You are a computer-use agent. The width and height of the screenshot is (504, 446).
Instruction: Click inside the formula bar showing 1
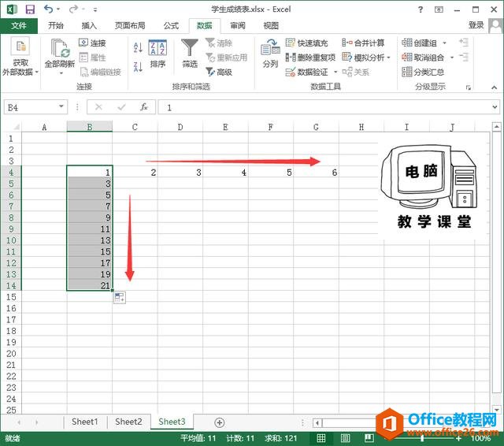[x=324, y=107]
